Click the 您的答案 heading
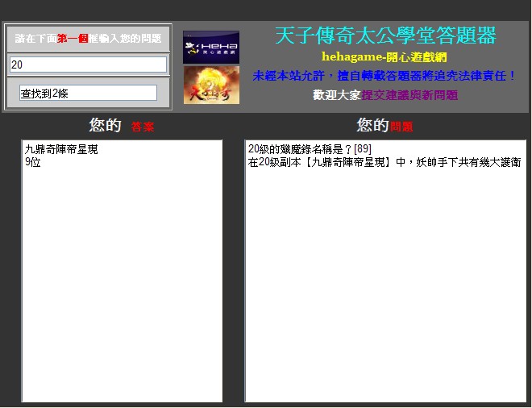The image size is (532, 408). 122,125
